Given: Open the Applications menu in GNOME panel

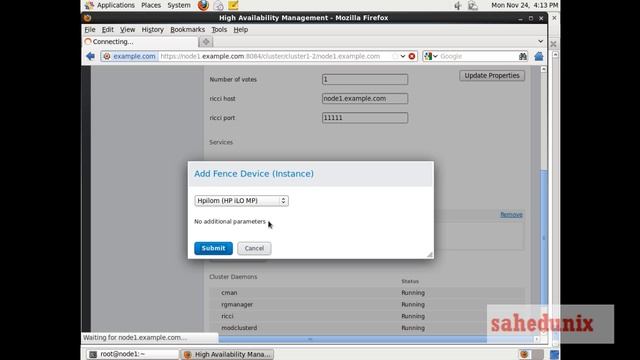Looking at the screenshot, I should [x=116, y=5].
